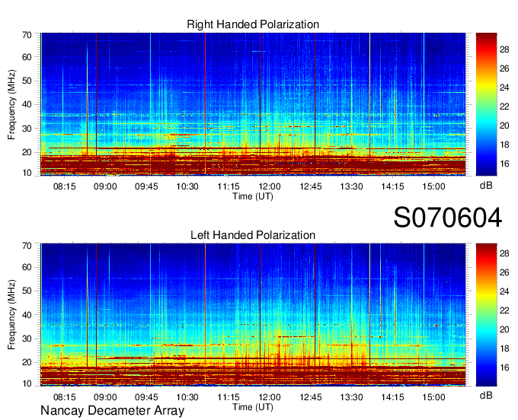Click the 09:45 time tick of Right Handed plot
This screenshot has height=420, width=518.
pos(146,186)
